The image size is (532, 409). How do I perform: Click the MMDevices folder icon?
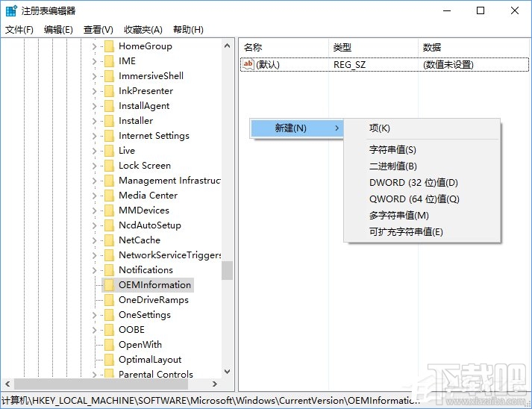pyautogui.click(x=109, y=210)
